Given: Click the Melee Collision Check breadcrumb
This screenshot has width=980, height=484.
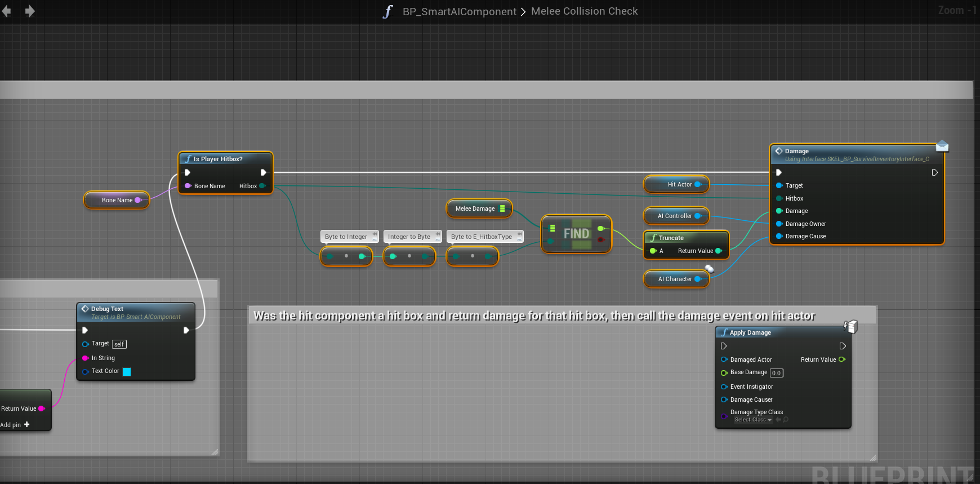Looking at the screenshot, I should pyautogui.click(x=584, y=11).
